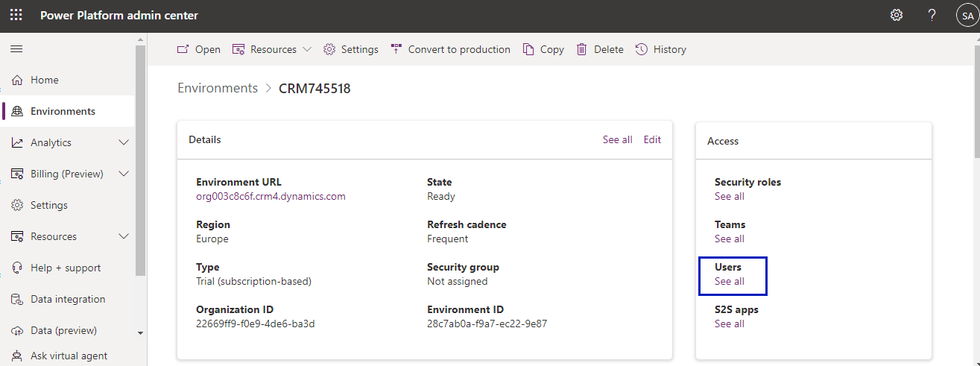
Task: See all Security roles
Action: point(730,197)
